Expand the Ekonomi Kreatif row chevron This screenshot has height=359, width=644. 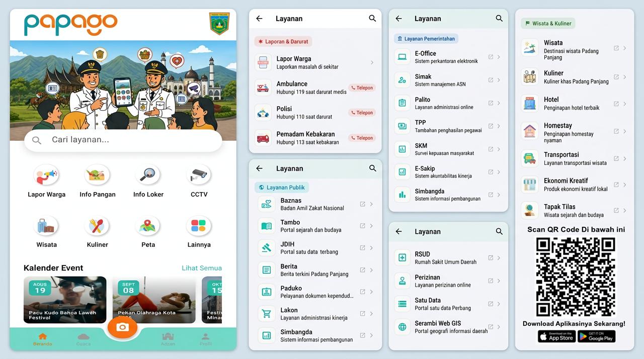tap(625, 185)
